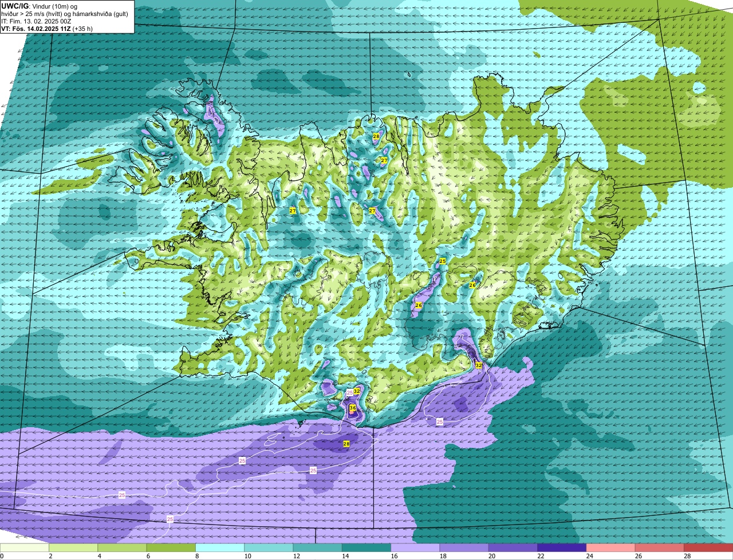Click the 22–24 m/s deep indigo legend swatch
The image size is (733, 560).
(x=562, y=548)
